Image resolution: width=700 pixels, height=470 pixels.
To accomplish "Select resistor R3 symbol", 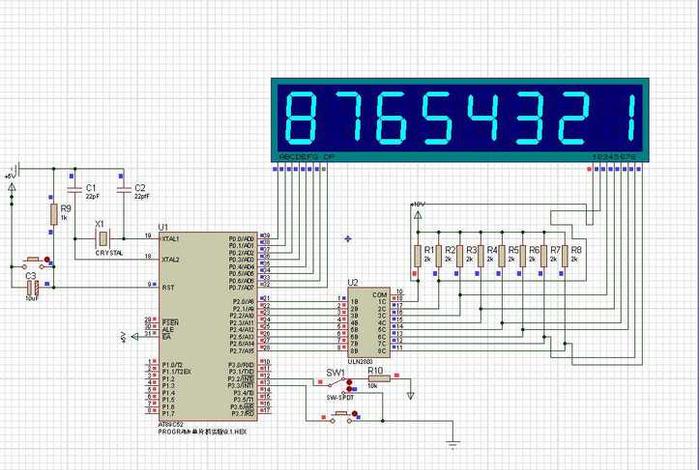I will [459, 256].
